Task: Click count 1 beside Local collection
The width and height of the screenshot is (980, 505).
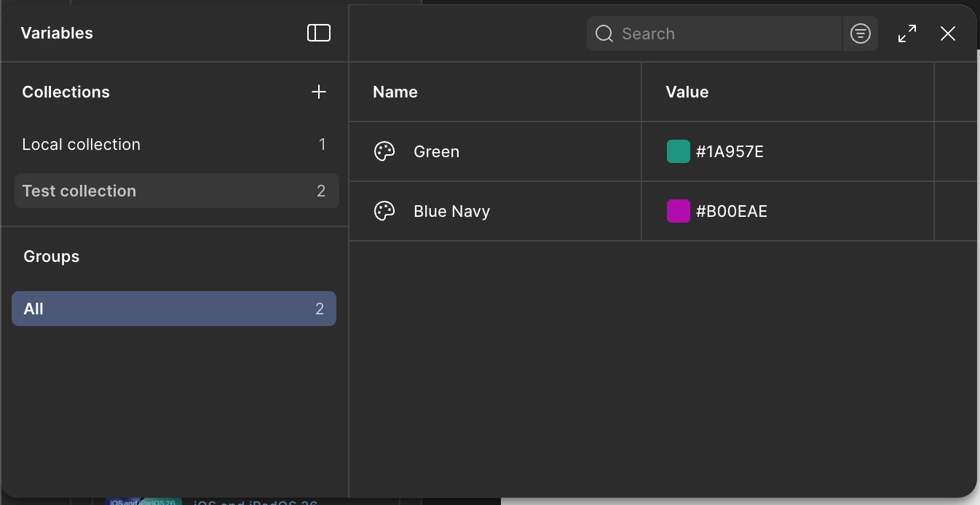Action: point(322,144)
